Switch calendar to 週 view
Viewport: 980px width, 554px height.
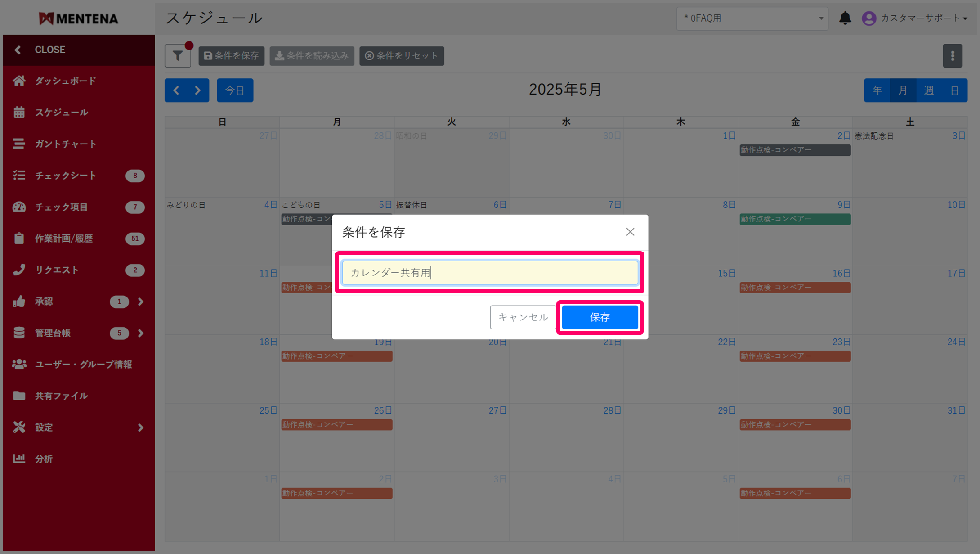tap(928, 90)
